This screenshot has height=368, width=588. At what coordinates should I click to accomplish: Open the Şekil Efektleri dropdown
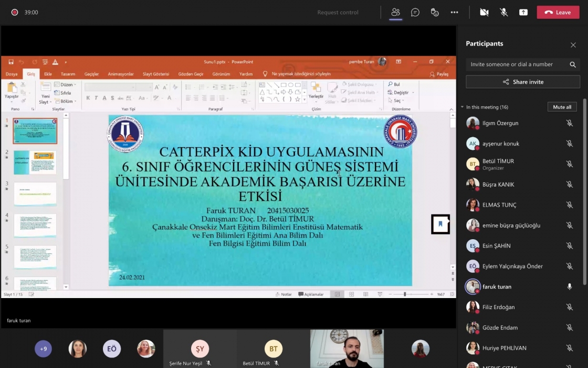coord(358,100)
